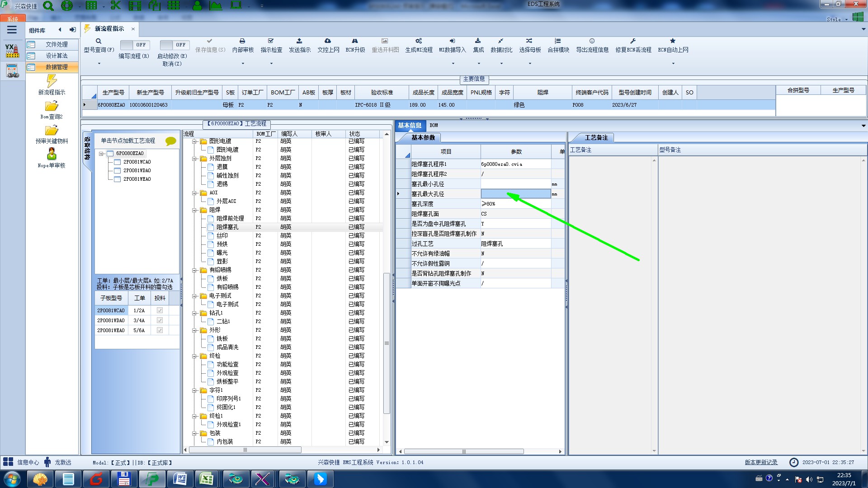Click the 生成MI流程 gears icon
This screenshot has height=488, width=868.
[x=419, y=41]
